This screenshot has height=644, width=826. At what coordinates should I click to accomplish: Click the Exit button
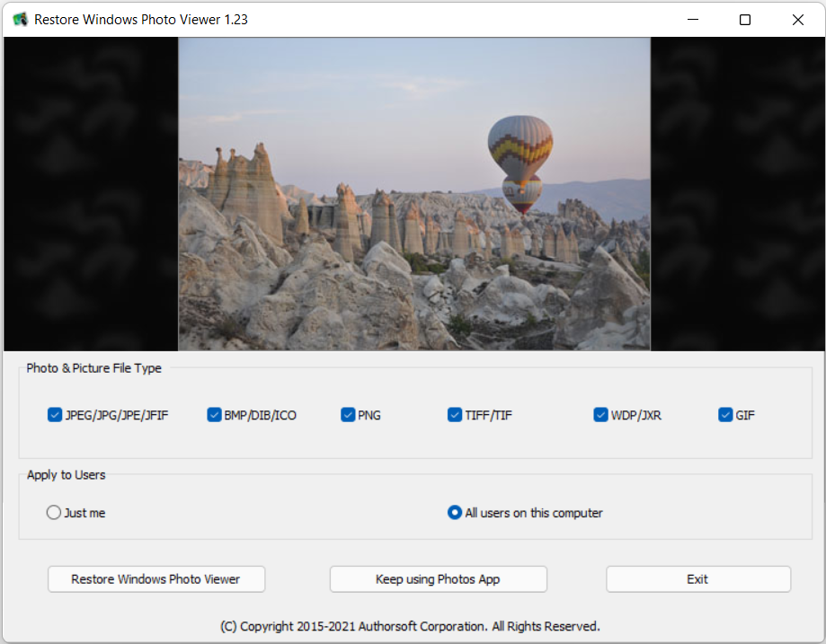coord(698,579)
